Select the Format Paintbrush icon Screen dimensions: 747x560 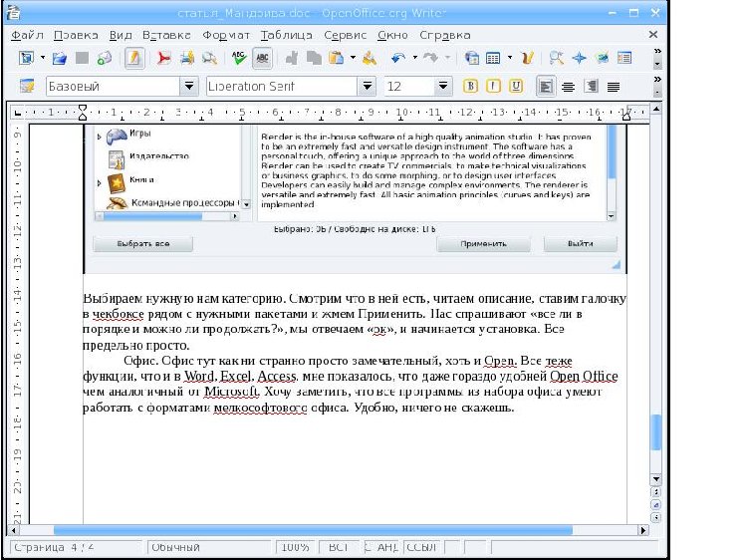pos(370,58)
